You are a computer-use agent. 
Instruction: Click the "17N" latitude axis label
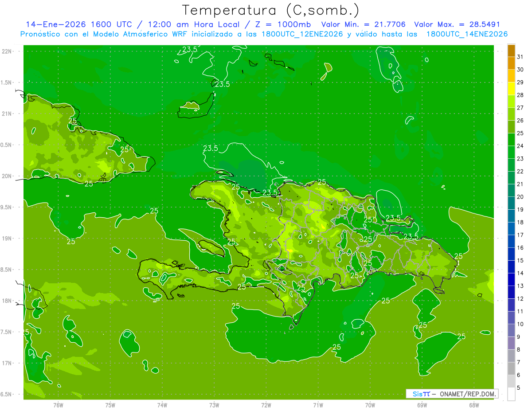[x=7, y=363]
